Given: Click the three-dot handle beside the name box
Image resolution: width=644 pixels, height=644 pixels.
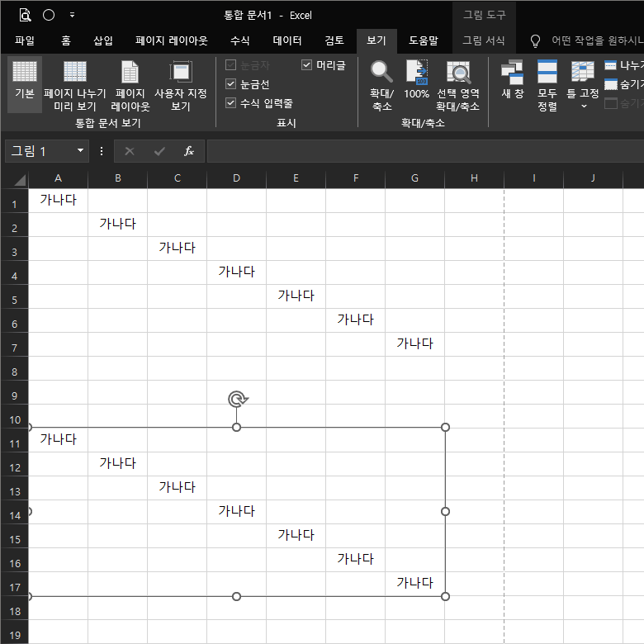Looking at the screenshot, I should pos(102,151).
